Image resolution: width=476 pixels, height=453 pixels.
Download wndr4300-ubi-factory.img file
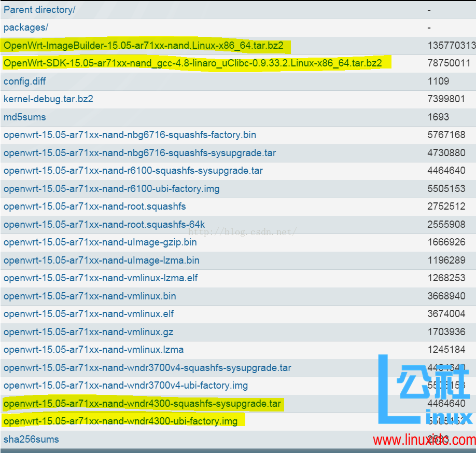[x=120, y=421]
